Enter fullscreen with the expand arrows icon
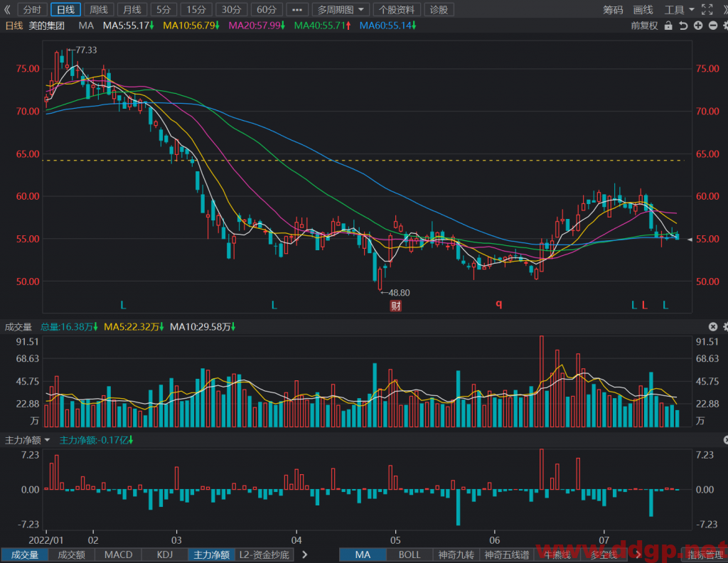Image resolution: width=728 pixels, height=563 pixels. tap(707, 10)
